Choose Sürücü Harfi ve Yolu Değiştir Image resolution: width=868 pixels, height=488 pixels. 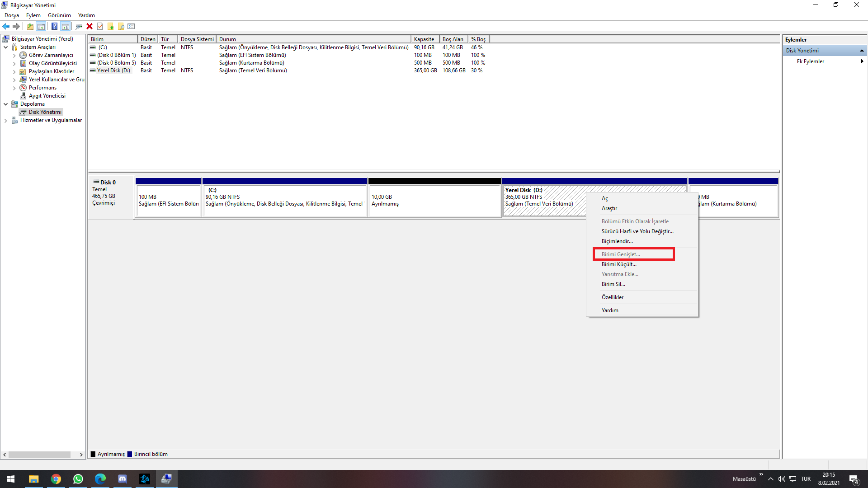coord(642,231)
